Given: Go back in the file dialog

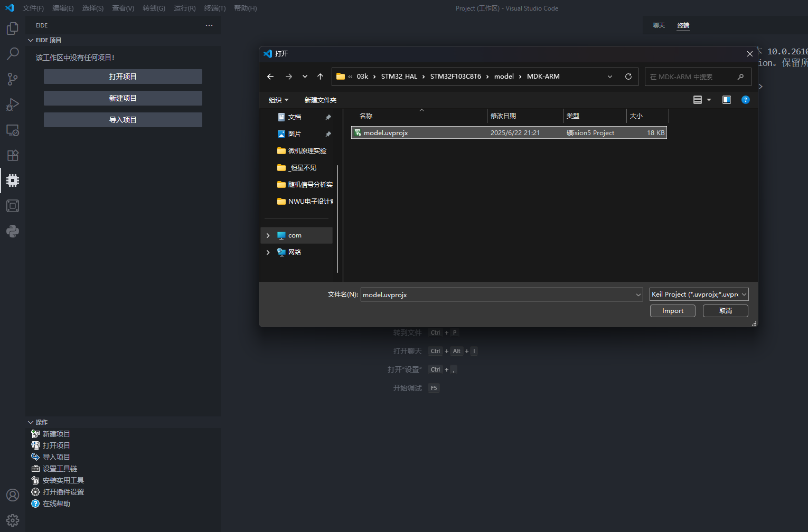Looking at the screenshot, I should pos(270,77).
